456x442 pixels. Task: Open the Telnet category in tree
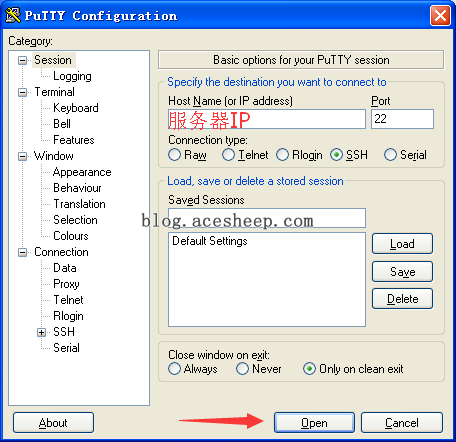tap(68, 300)
